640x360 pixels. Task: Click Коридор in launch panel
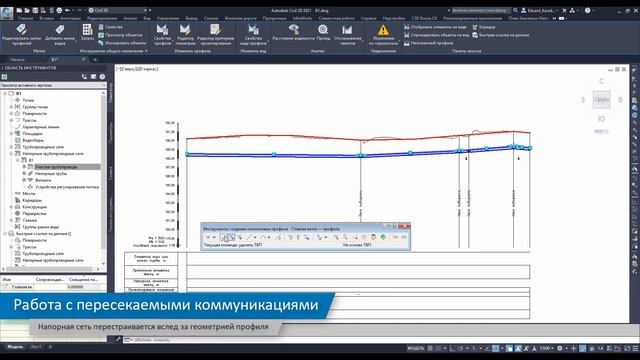click(484, 27)
